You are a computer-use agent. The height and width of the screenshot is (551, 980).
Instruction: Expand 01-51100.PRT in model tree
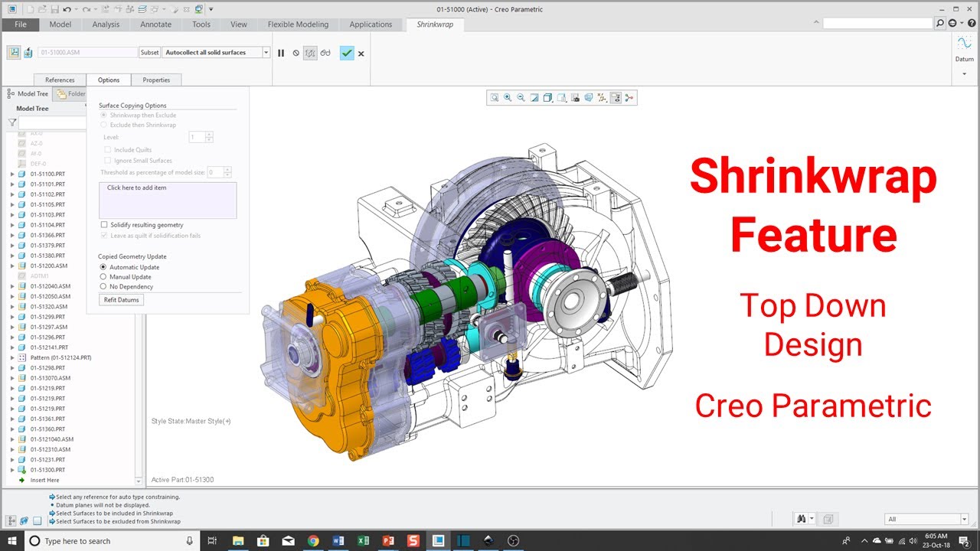pyautogui.click(x=12, y=174)
